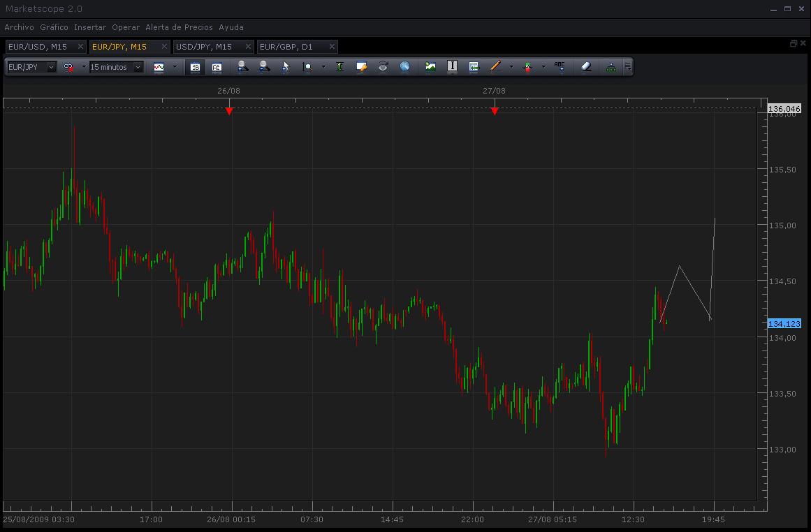Close the EUR/GBP, D1 tab
The height and width of the screenshot is (532, 811).
332,47
